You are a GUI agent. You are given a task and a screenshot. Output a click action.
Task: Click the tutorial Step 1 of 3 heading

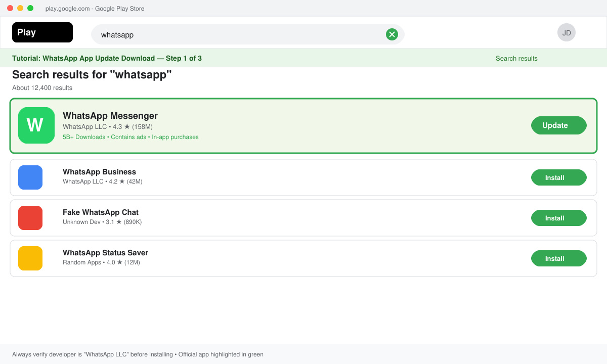point(107,58)
